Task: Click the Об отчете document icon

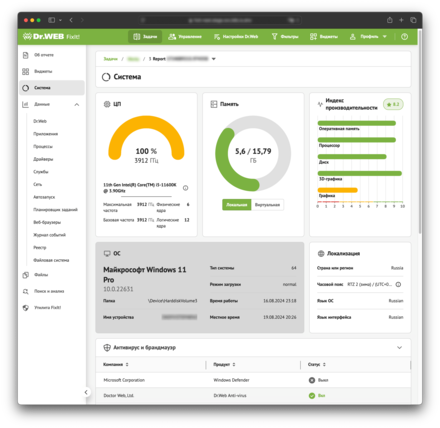Action: [x=26, y=55]
